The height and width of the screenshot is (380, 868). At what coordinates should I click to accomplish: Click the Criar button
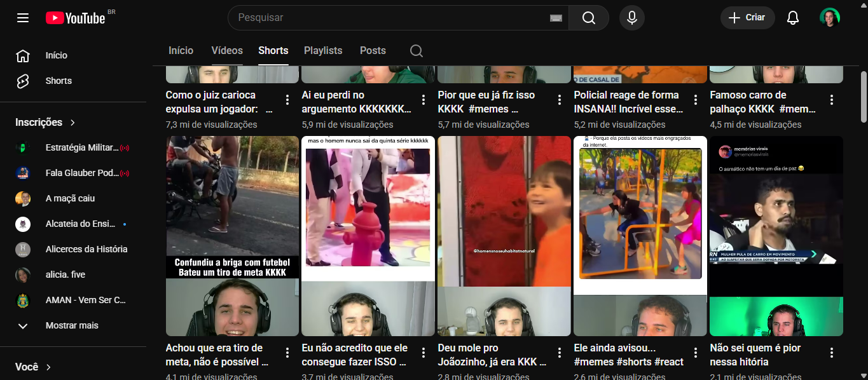(747, 18)
